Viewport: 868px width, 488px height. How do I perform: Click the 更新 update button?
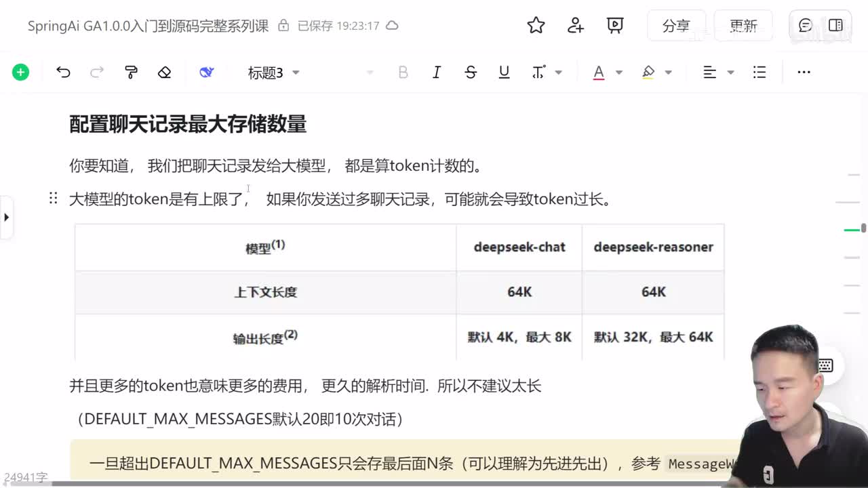coord(743,26)
